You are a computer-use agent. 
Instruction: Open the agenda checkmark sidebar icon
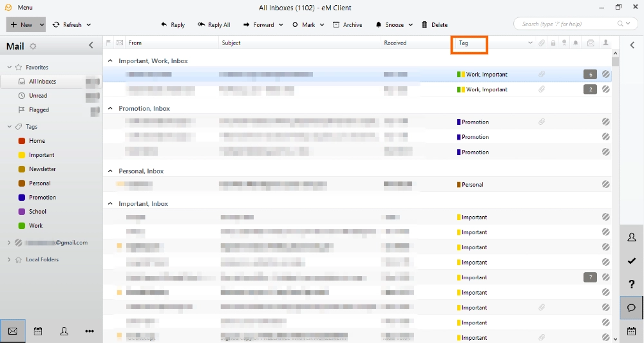632,261
